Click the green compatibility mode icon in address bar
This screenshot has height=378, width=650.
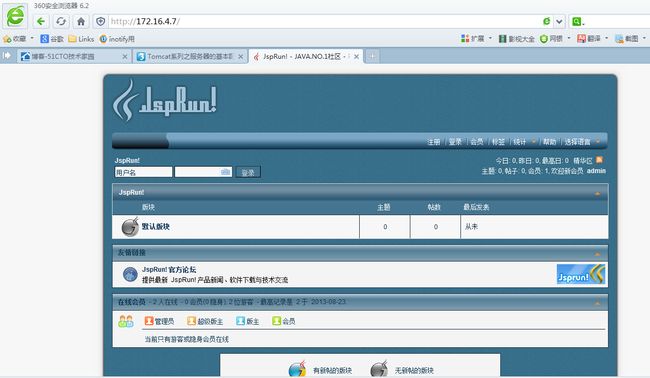click(546, 21)
